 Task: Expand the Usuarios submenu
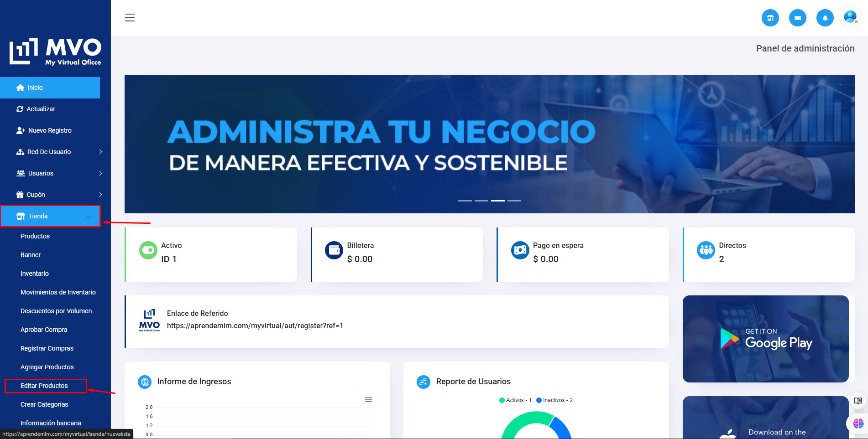click(59, 173)
